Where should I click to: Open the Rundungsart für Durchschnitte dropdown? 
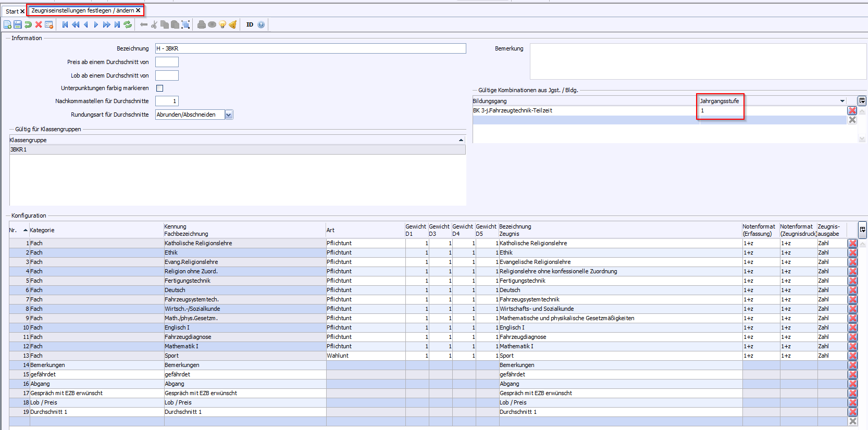[x=229, y=115]
